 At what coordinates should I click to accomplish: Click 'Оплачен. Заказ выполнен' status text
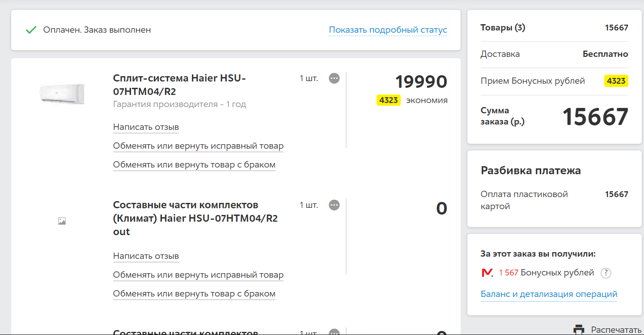tap(97, 30)
